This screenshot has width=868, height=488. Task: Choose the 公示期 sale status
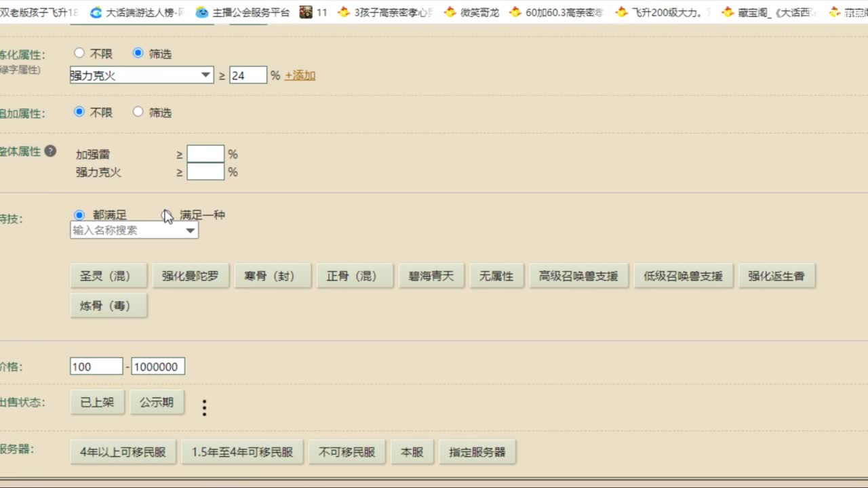[x=157, y=402]
